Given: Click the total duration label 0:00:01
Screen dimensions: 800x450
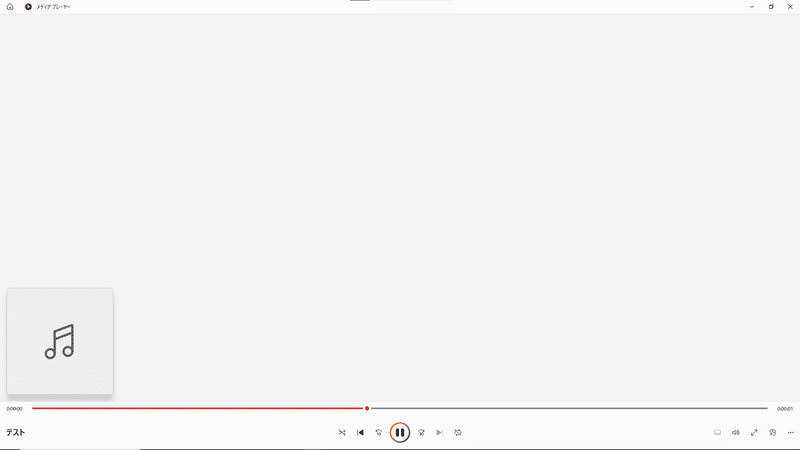Looking at the screenshot, I should 785,409.
